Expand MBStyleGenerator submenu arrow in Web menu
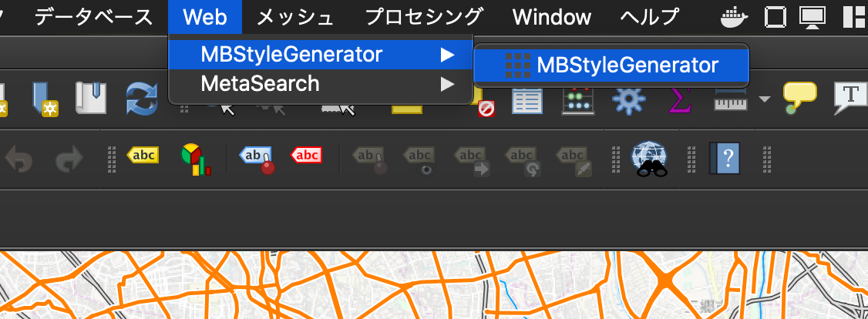 447,55
